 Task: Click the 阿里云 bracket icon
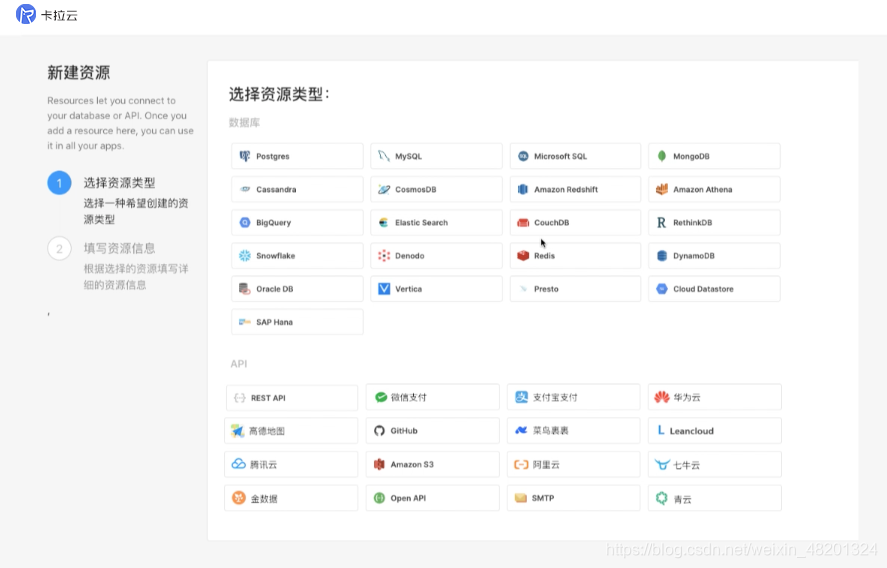[521, 464]
